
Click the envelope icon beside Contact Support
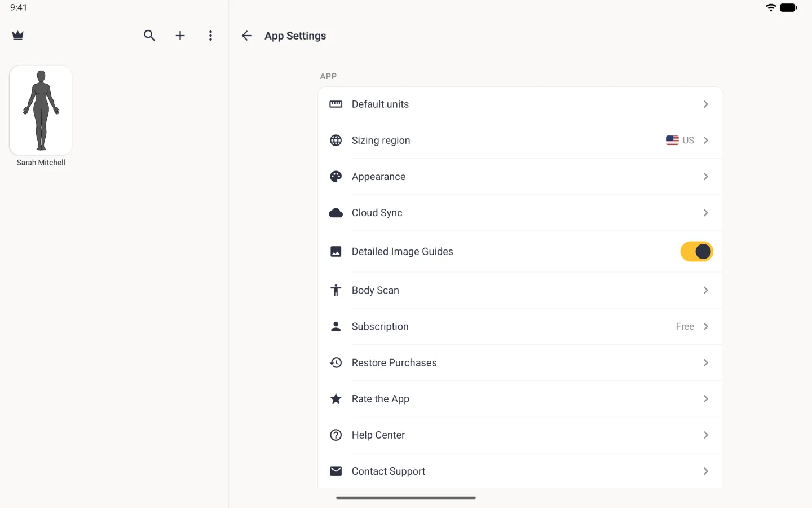click(x=336, y=471)
